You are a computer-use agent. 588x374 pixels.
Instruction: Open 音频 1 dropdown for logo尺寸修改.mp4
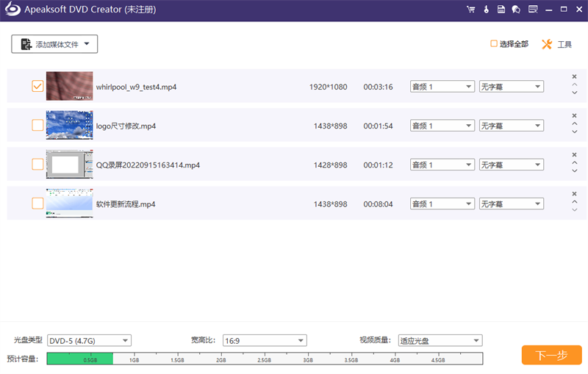point(442,126)
